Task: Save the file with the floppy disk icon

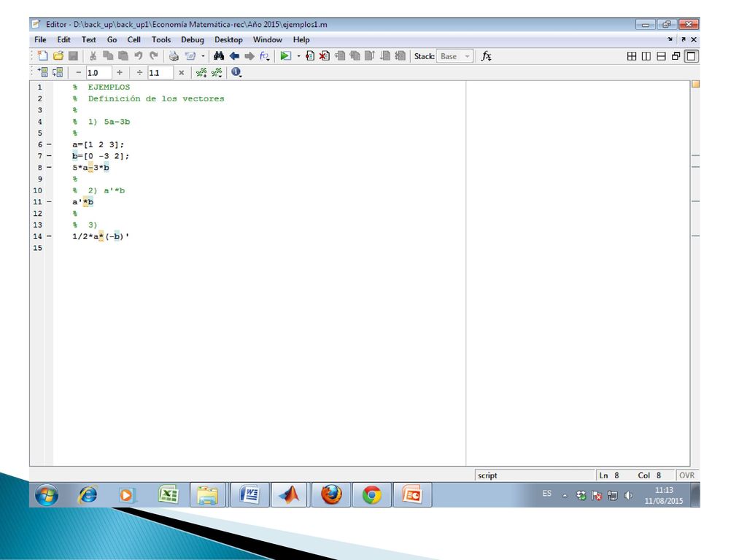Action: (x=74, y=55)
